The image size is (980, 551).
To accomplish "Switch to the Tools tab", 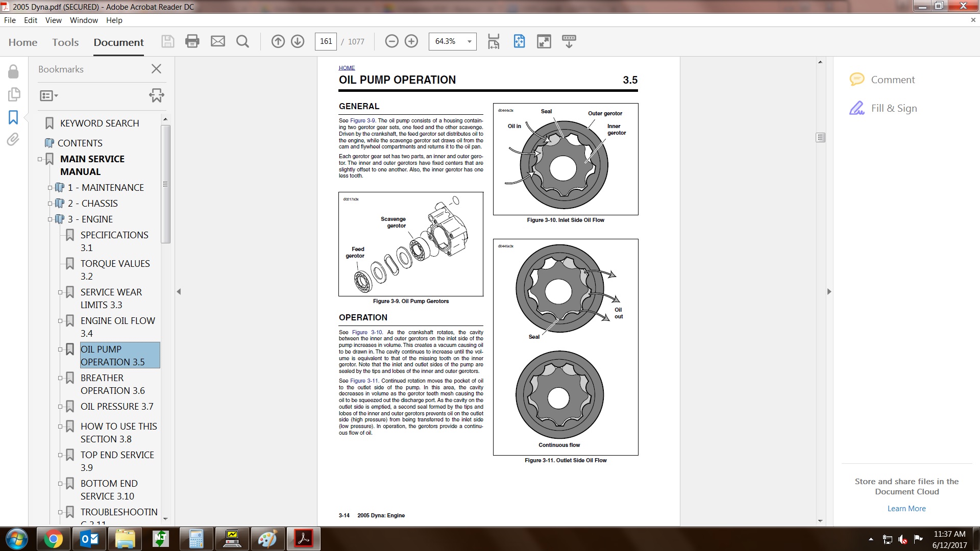I will tap(65, 42).
